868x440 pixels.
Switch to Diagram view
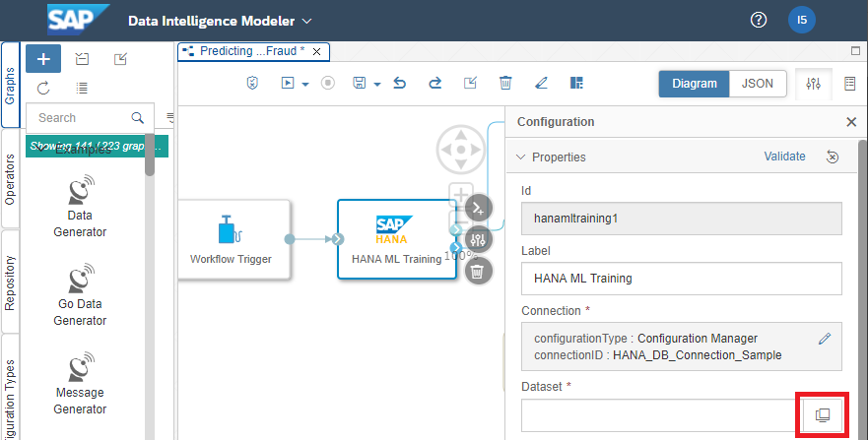(694, 84)
